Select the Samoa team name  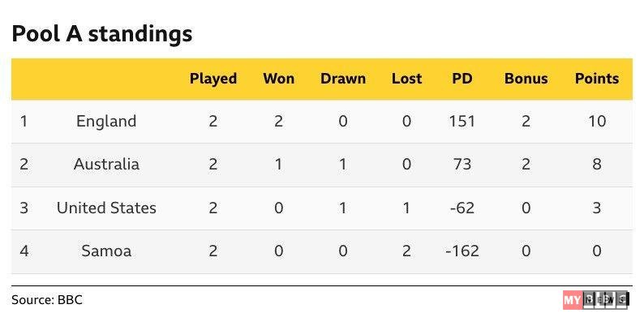point(106,251)
